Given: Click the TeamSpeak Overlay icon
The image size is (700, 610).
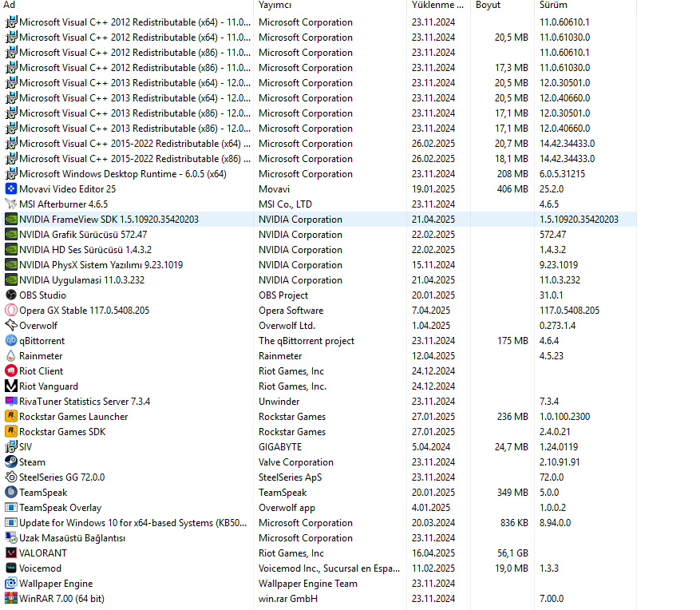Looking at the screenshot, I should (x=10, y=508).
